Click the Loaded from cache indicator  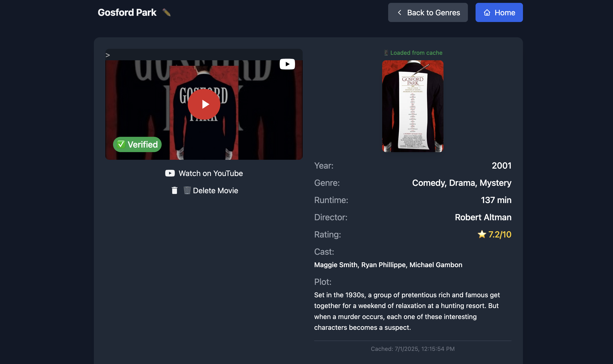coord(413,53)
